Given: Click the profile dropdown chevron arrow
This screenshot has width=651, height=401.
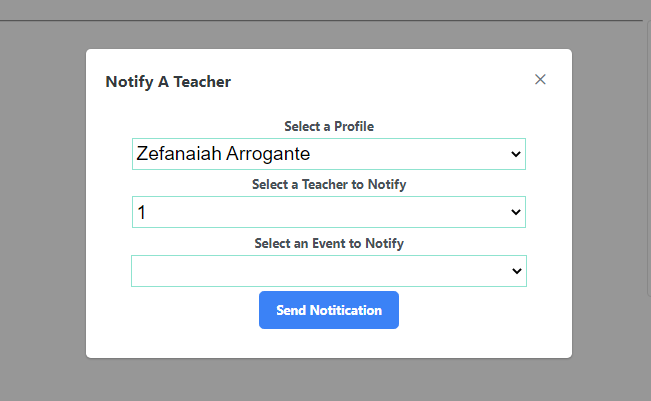Looking at the screenshot, I should point(516,154).
